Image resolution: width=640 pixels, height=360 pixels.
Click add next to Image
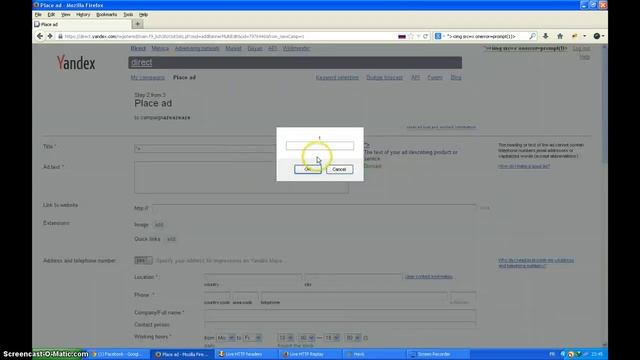[x=159, y=225]
